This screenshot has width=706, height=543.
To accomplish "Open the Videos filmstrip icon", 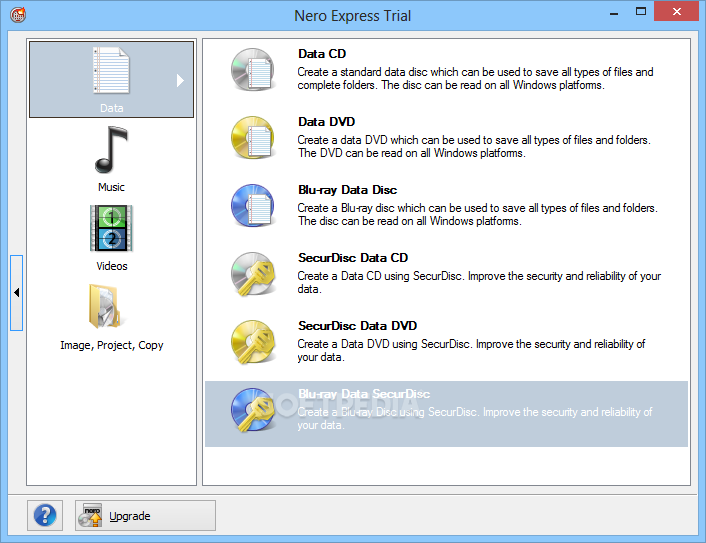I will (x=111, y=228).
